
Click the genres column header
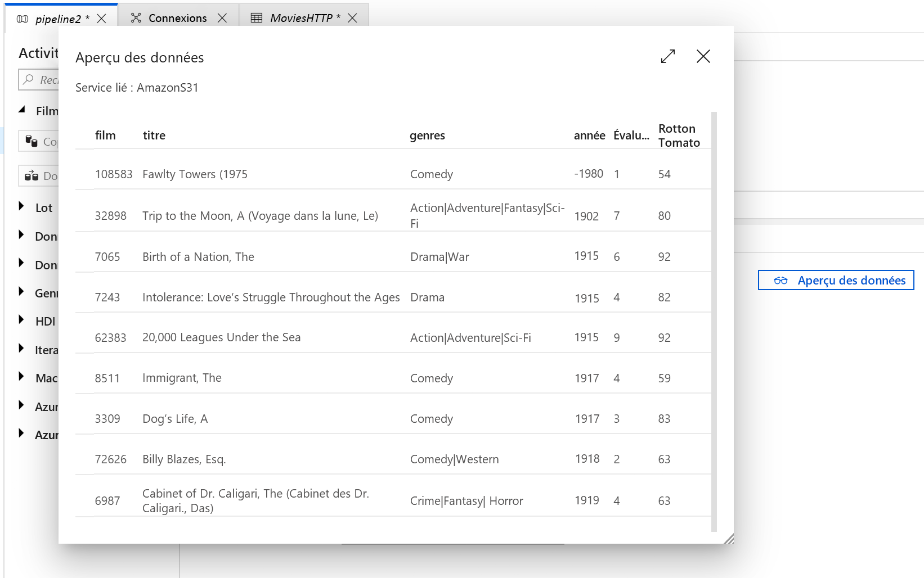[427, 136]
